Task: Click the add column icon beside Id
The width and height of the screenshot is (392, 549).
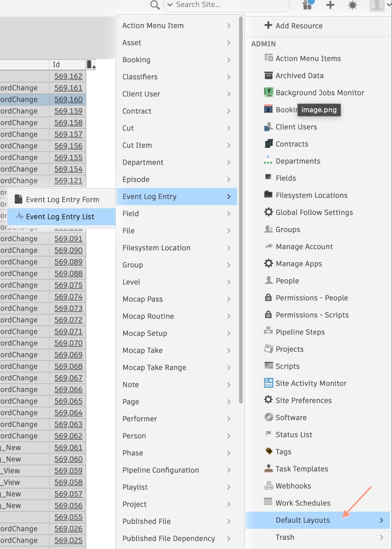Action: 91,64
